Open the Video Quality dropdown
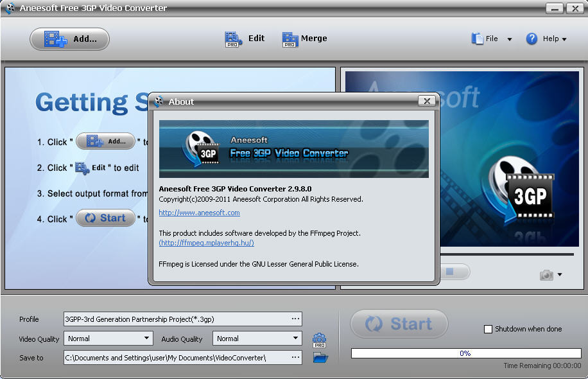 pyautogui.click(x=148, y=339)
